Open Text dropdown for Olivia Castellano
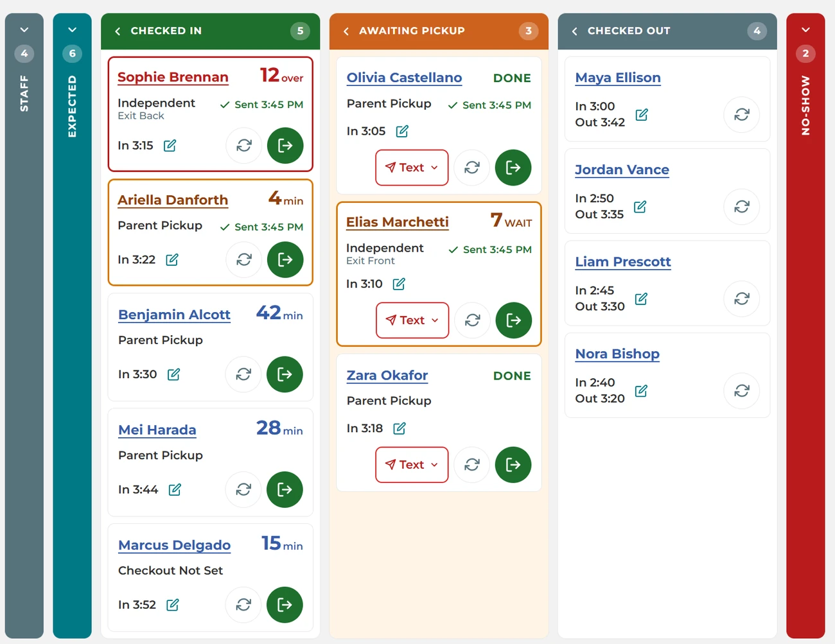The image size is (835, 644). point(412,168)
